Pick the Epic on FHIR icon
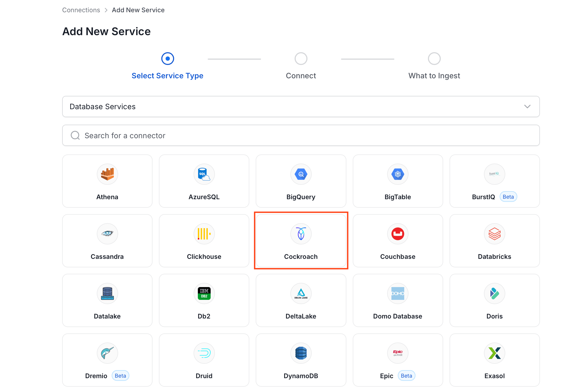Viewport: 577px width, 392px height. click(x=398, y=353)
